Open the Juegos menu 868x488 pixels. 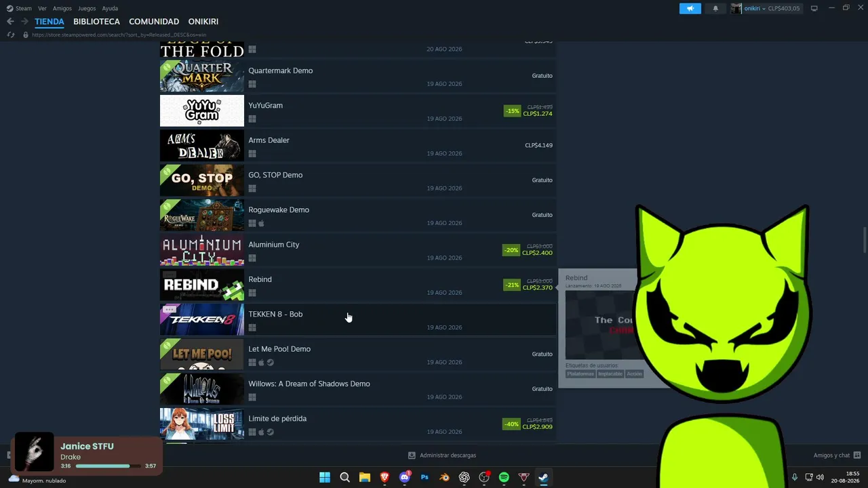(x=87, y=8)
